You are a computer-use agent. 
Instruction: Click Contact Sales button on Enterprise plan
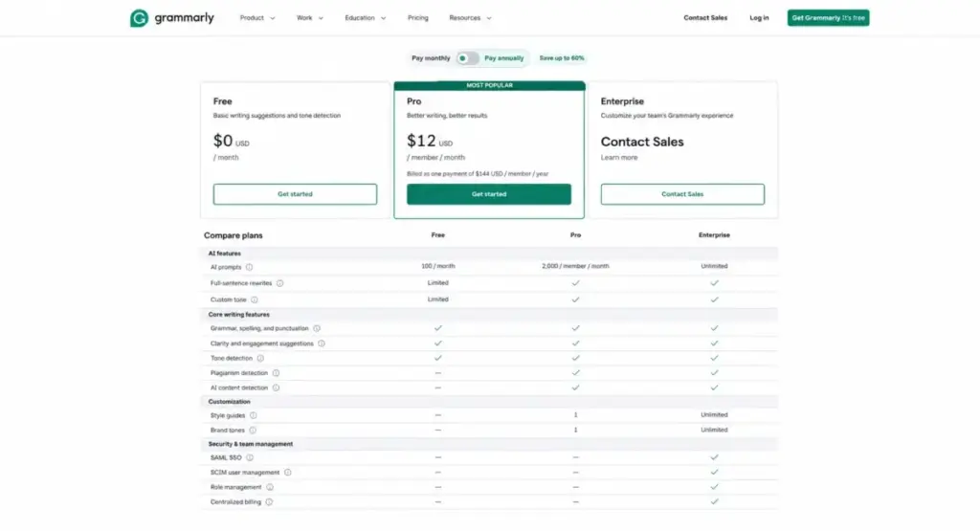point(682,194)
